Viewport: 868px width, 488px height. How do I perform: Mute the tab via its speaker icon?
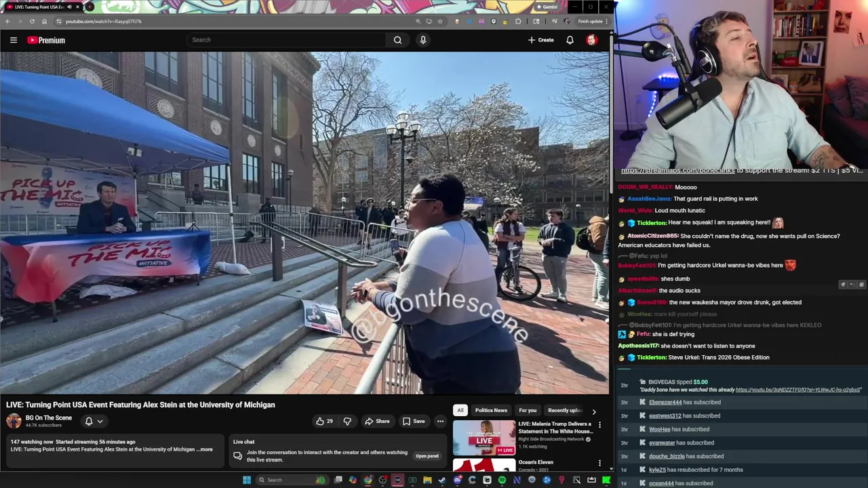click(70, 7)
